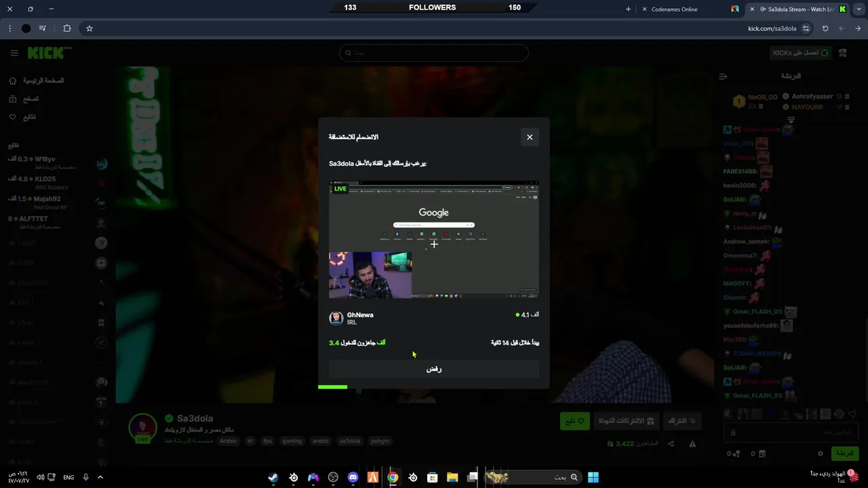868x488 pixels.
Task: Click the green chat send button
Action: (844, 453)
